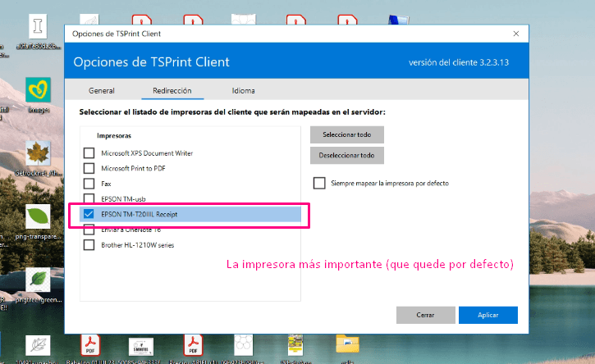Screen dimensions: 595x364
Task: Click the hexagon pattern image file icon
Action: click(x=243, y=344)
